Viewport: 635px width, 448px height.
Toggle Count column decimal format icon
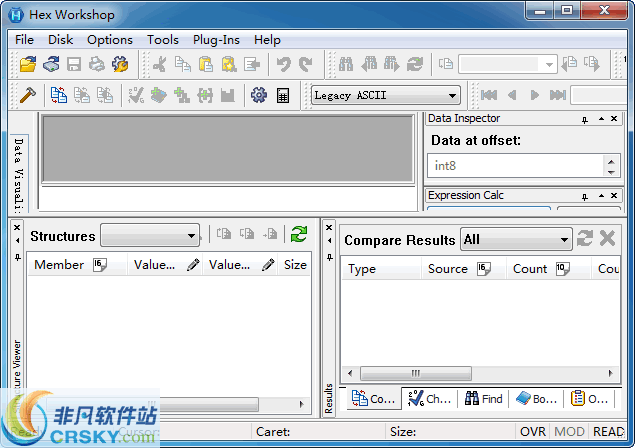tap(563, 269)
